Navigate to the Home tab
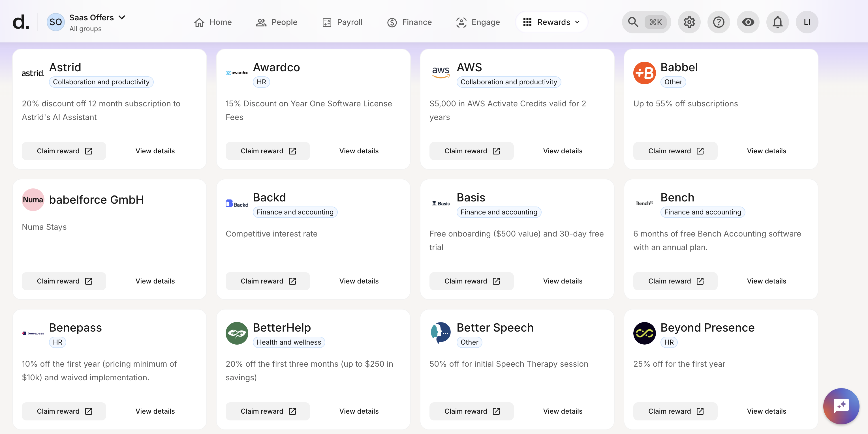The height and width of the screenshot is (434, 868). [212, 22]
